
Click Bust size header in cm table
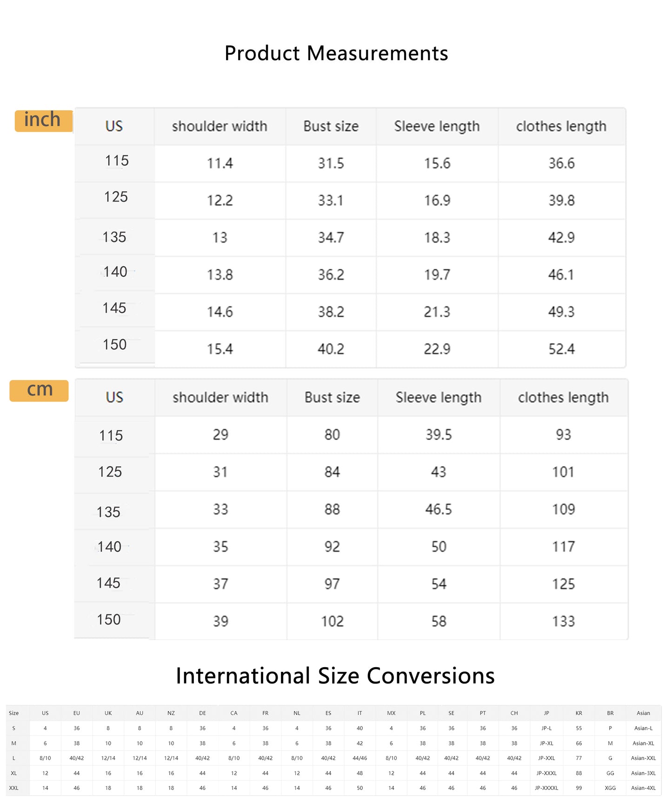[x=332, y=397]
